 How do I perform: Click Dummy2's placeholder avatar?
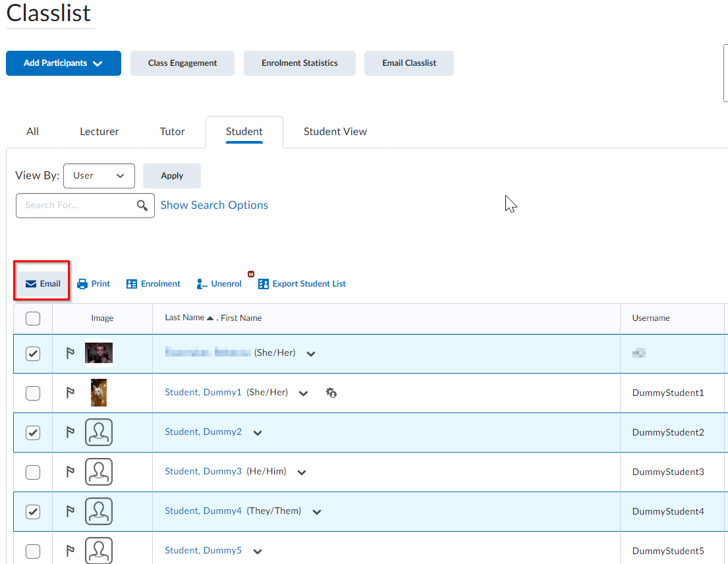point(99,432)
